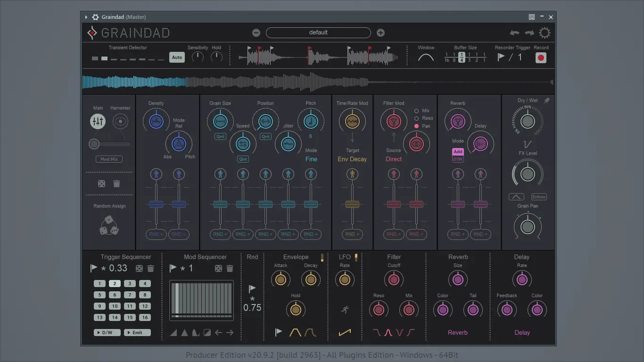Click the Qnt button under Grain Size
The height and width of the screenshot is (362, 644).
(x=220, y=136)
